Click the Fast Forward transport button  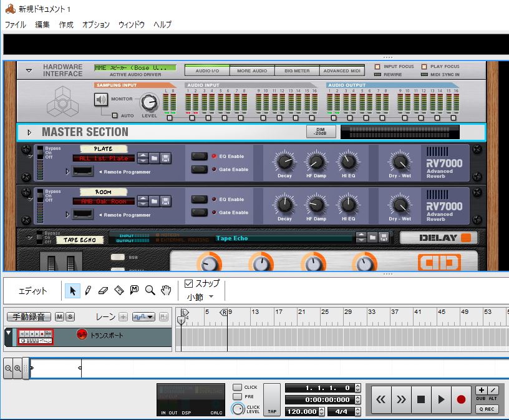[x=401, y=399]
